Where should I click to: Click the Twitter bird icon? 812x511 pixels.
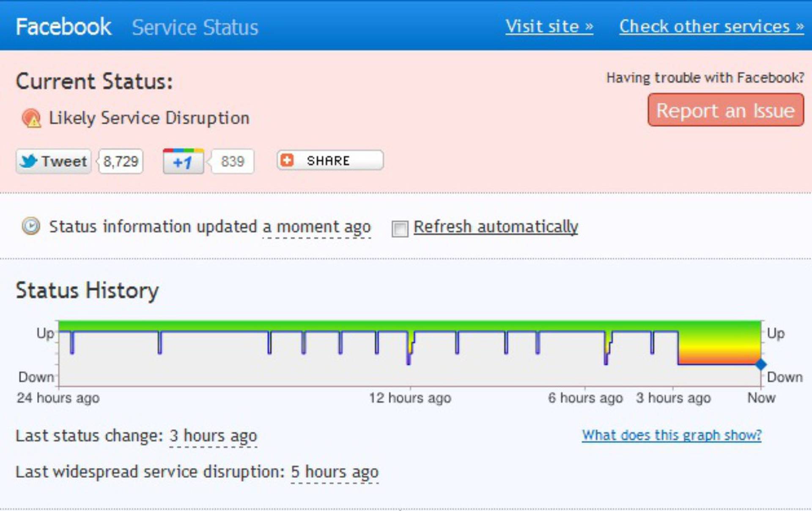29,161
